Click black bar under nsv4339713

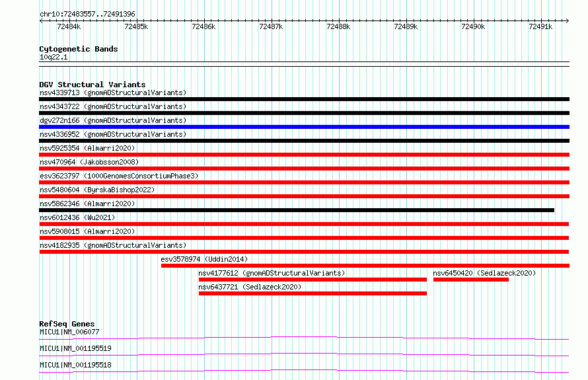point(304,99)
